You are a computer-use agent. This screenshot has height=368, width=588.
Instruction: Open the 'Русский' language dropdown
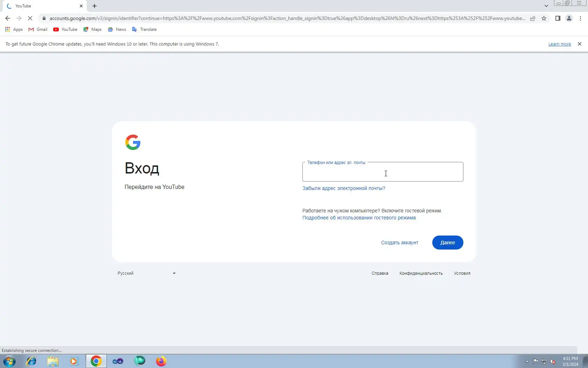(x=147, y=273)
